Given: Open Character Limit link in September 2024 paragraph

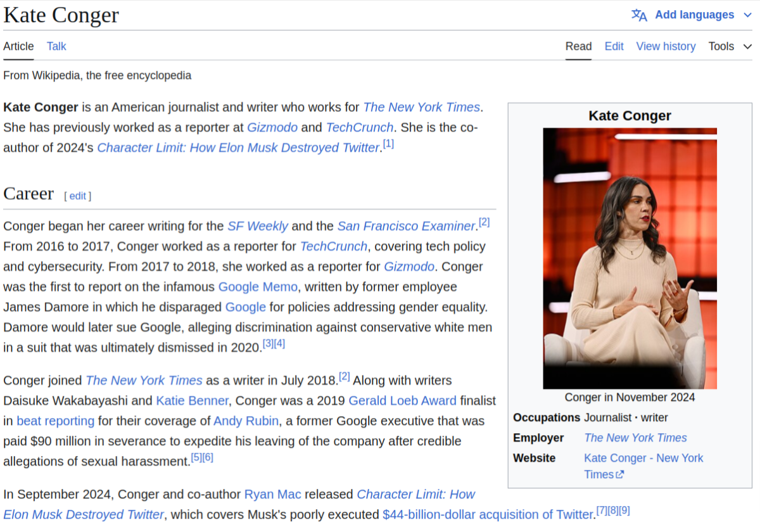Looking at the screenshot, I should pos(416,495).
